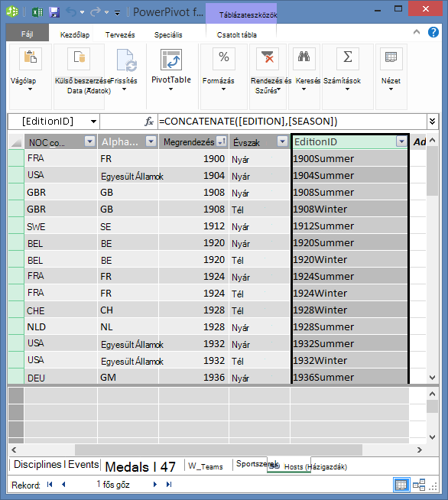
Task: Open the column name box dropdown
Action: 93,122
